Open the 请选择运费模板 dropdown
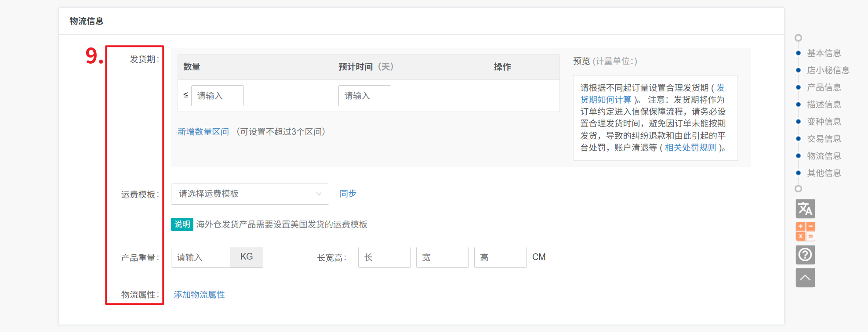This screenshot has height=332, width=868. [250, 194]
